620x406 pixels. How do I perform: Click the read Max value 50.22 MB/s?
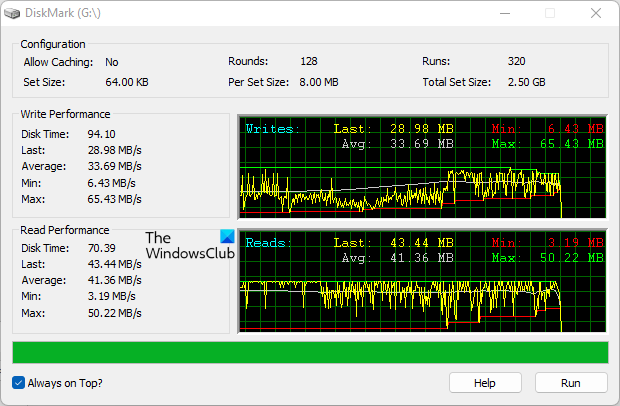tap(115, 313)
